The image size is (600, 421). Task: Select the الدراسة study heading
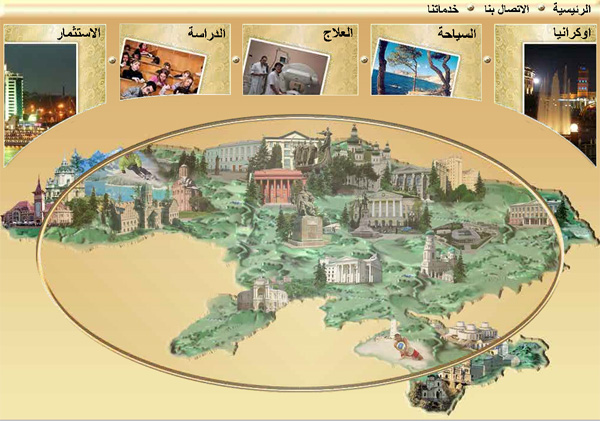point(207,33)
